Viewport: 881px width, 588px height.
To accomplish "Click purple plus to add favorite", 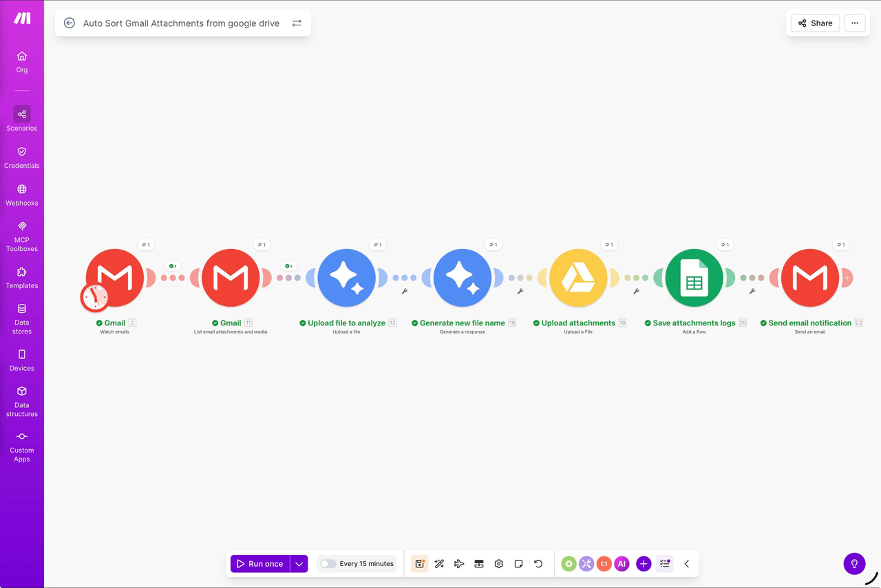I will click(644, 564).
